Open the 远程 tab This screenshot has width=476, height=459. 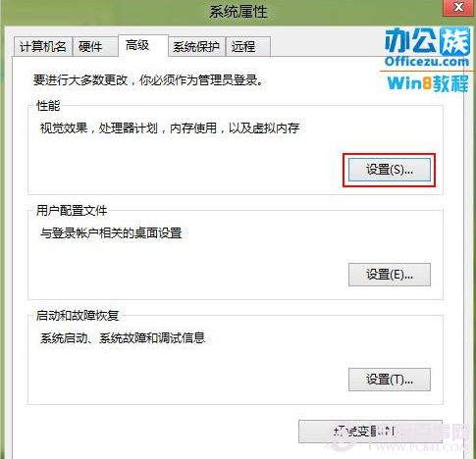248,47
